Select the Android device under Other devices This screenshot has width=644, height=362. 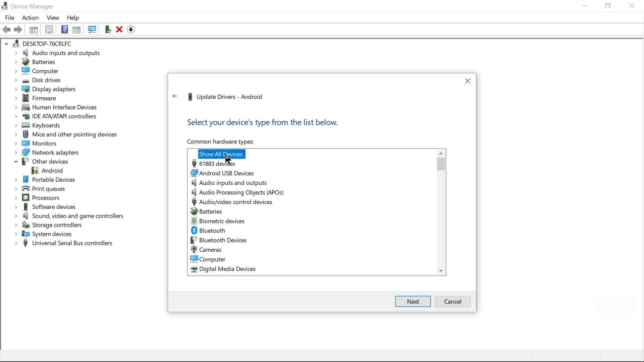click(52, 171)
